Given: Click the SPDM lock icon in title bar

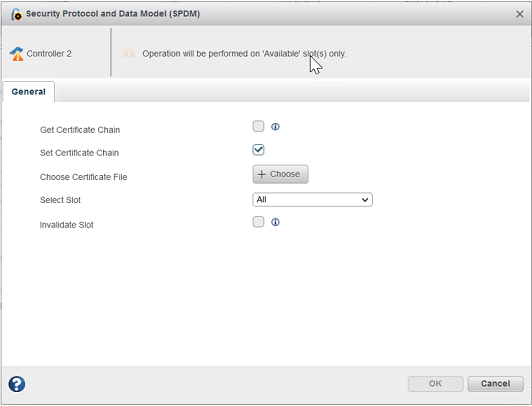Looking at the screenshot, I should tap(16, 14).
